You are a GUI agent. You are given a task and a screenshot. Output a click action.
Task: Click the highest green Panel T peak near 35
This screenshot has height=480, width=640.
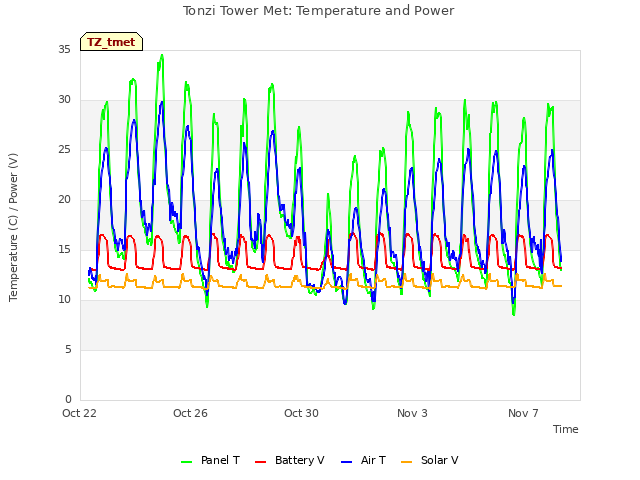pos(162,55)
